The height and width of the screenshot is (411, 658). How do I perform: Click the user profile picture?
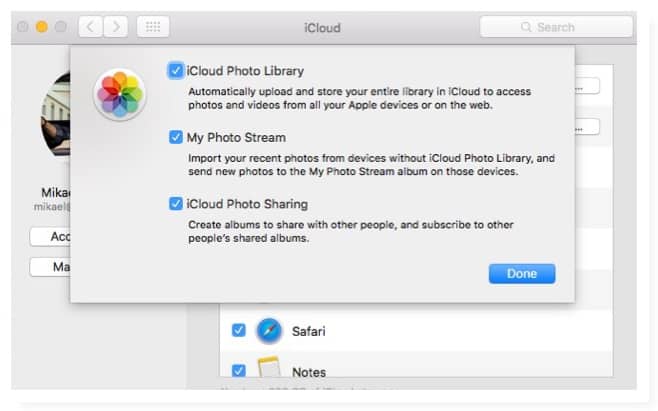[55, 114]
